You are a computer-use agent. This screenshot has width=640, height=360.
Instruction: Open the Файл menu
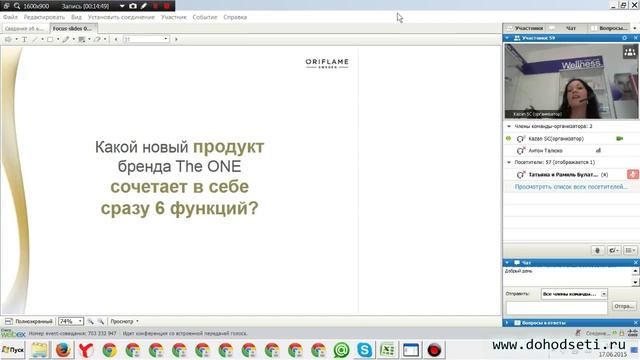(x=10, y=17)
